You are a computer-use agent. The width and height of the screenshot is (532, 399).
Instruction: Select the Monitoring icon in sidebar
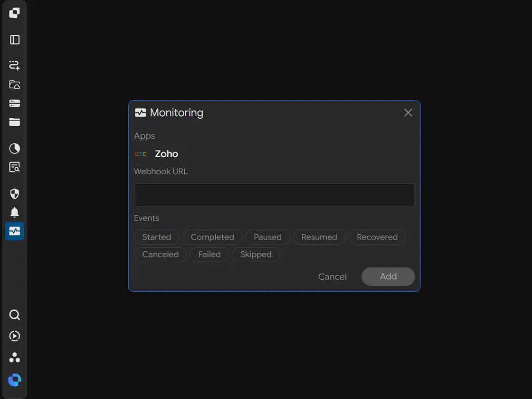[x=15, y=231]
